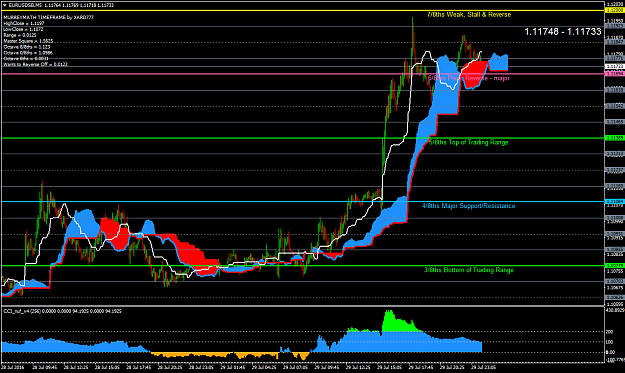Select the 28 Jul 2016 time axis label

point(13,367)
